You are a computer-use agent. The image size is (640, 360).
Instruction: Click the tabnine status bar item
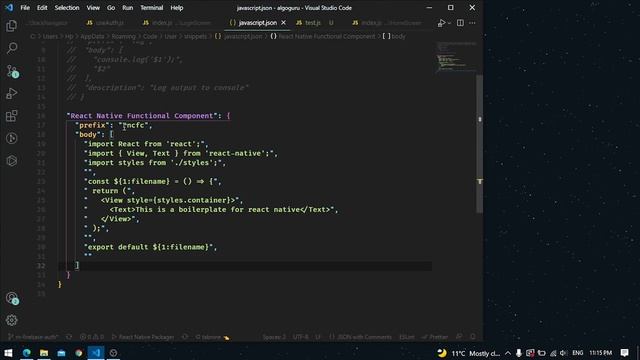(x=212, y=337)
